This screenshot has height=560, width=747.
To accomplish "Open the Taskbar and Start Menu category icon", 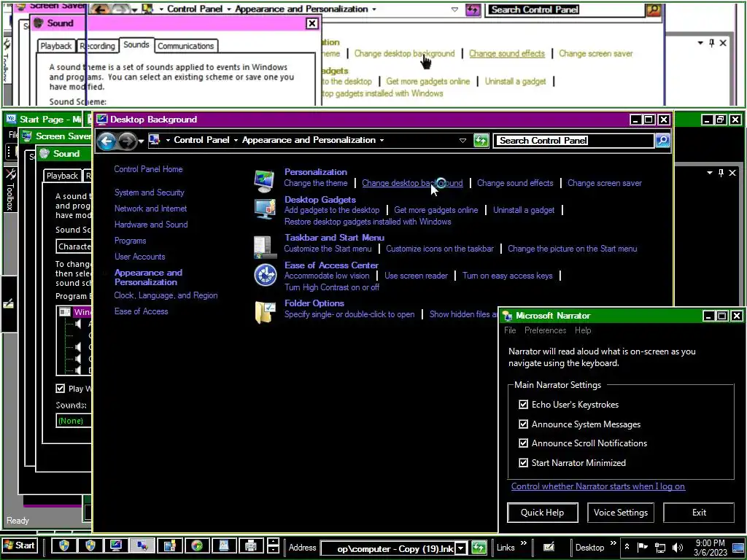I will pyautogui.click(x=265, y=248).
